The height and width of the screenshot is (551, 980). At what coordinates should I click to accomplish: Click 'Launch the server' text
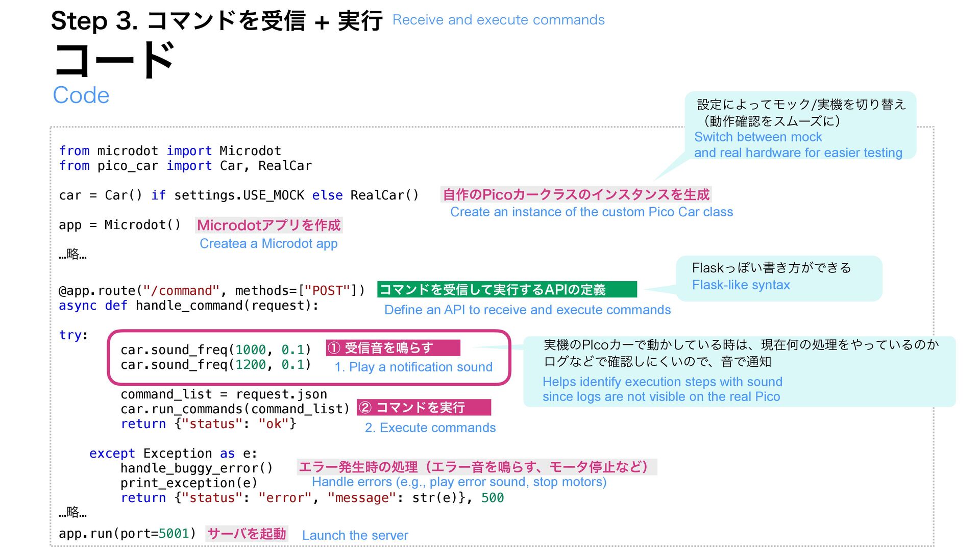355,535
